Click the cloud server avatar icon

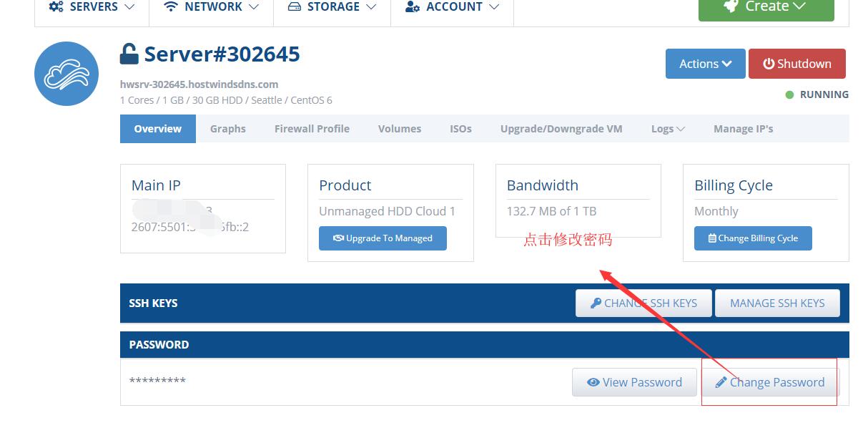pos(66,74)
